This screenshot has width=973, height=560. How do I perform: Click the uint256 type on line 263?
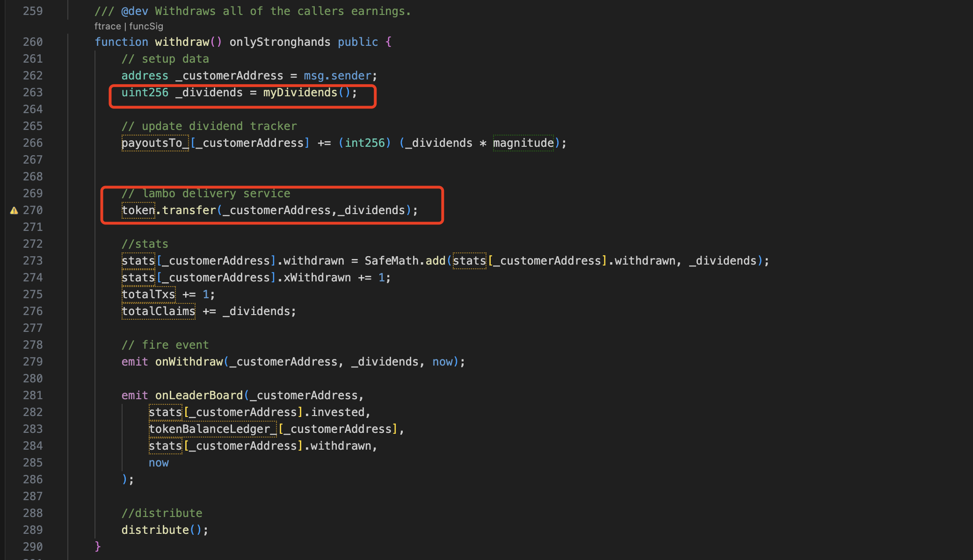point(145,93)
